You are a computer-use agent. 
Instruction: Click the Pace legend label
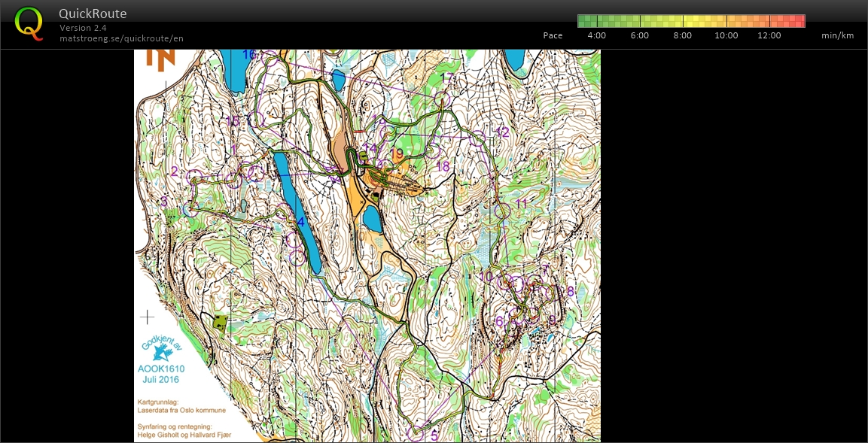pyautogui.click(x=553, y=35)
